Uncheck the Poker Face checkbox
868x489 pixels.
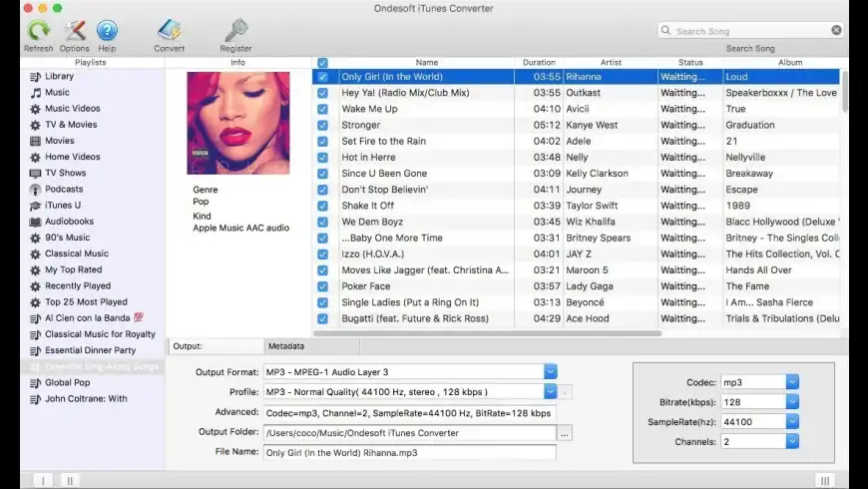(x=322, y=286)
